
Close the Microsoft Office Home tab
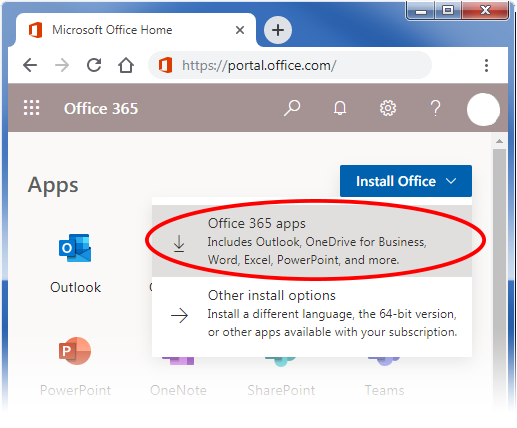tap(240, 30)
